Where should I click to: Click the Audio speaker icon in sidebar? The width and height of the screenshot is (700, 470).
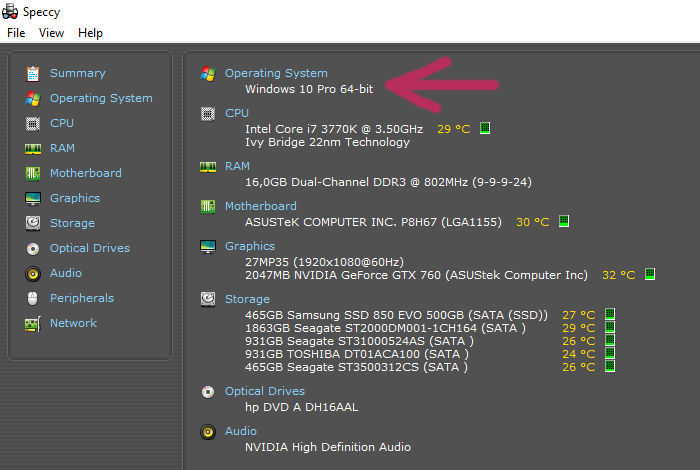tap(33, 273)
